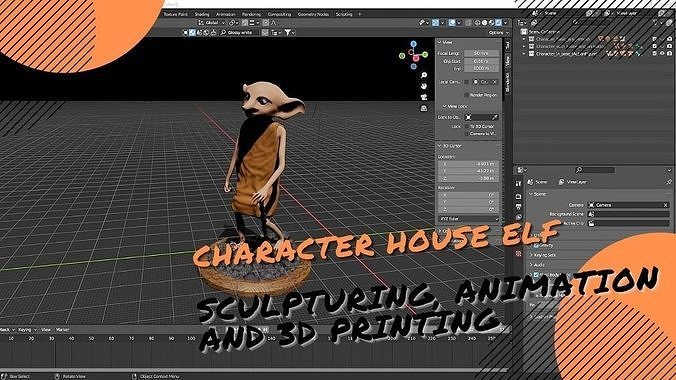The width and height of the screenshot is (676, 380).
Task: Toggle proportional editing icon
Action: tap(266, 23)
